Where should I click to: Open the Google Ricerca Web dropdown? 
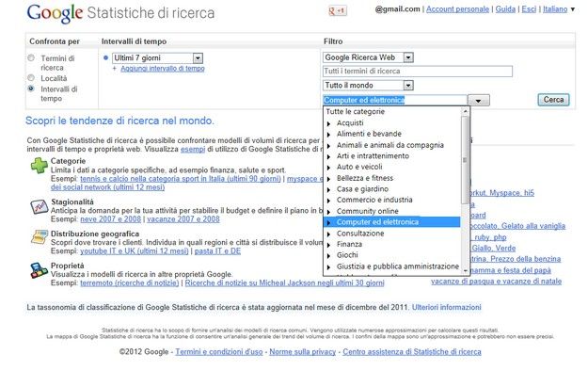[368, 57]
